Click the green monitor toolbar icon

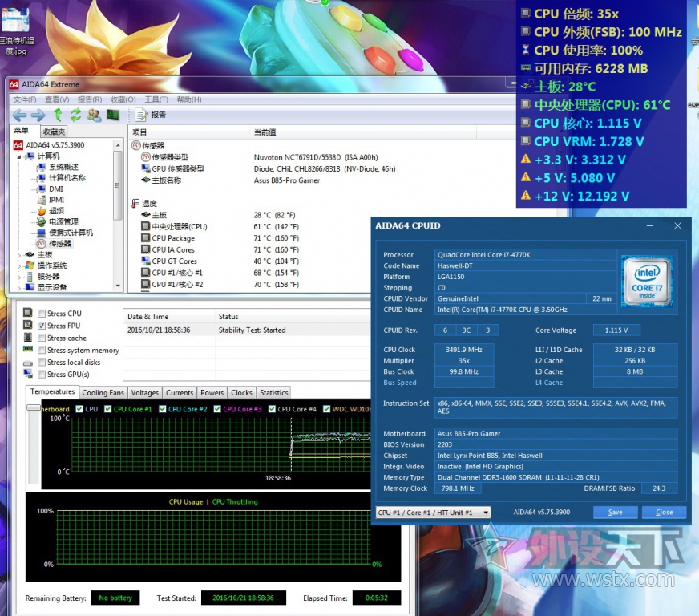tap(113, 115)
